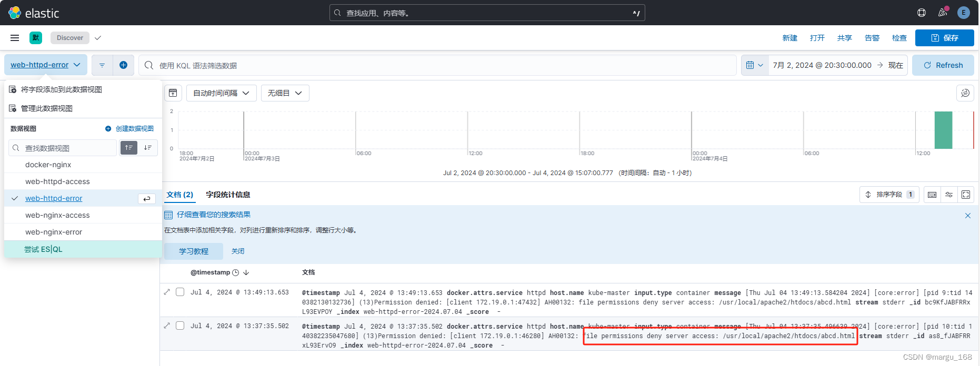980x366 pixels.
Task: Click the filter options menu icon
Action: click(102, 65)
